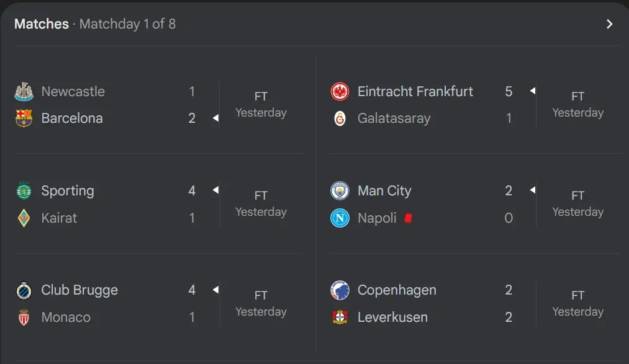
Task: Click the Leverkusen club crest icon
Action: pyautogui.click(x=340, y=317)
